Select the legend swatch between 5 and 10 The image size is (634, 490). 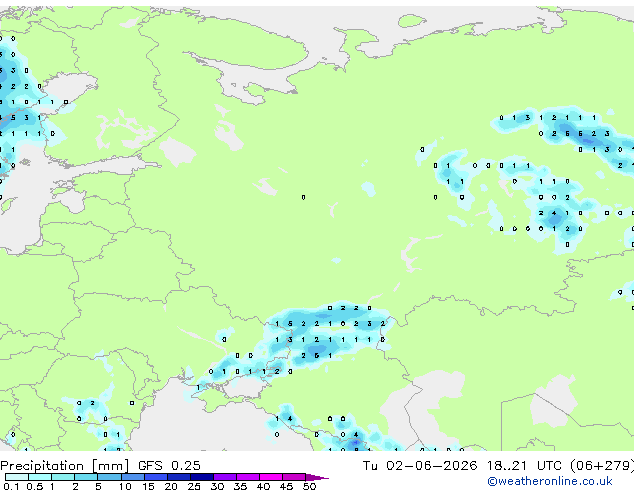point(110,477)
